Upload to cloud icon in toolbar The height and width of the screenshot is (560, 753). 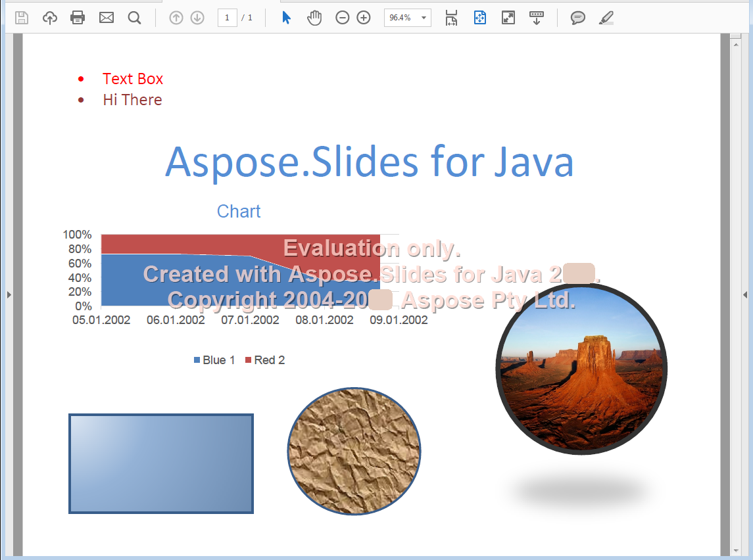click(50, 18)
